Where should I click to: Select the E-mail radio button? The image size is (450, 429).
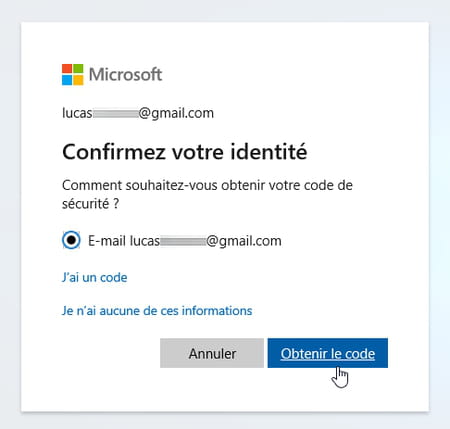tap(71, 240)
